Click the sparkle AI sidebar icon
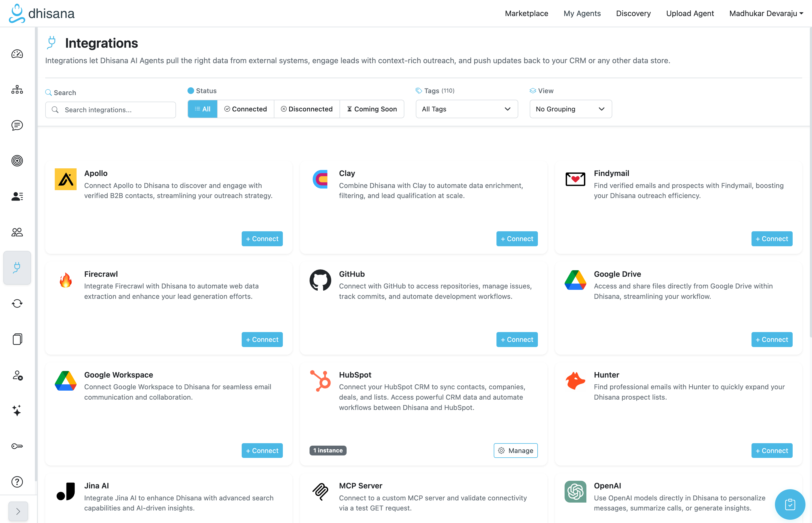The width and height of the screenshot is (812, 523). point(17,411)
